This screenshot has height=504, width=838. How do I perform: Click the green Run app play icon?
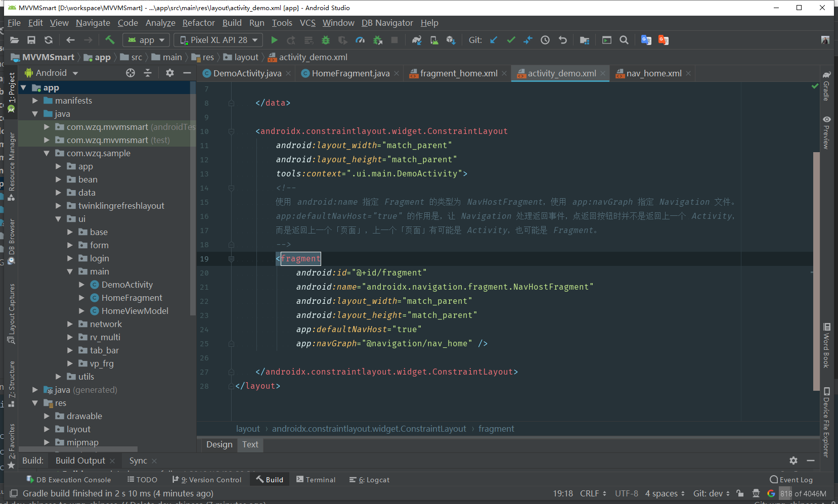click(x=274, y=40)
